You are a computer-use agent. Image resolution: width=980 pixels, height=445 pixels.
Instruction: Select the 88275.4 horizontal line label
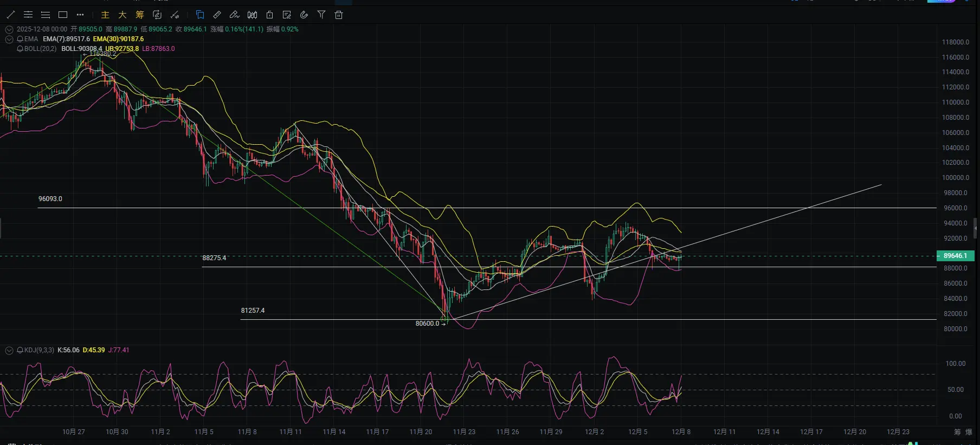214,258
